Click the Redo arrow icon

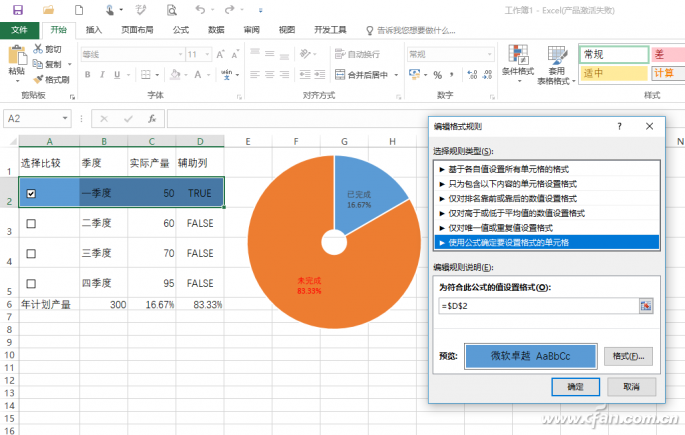pyautogui.click(x=229, y=10)
